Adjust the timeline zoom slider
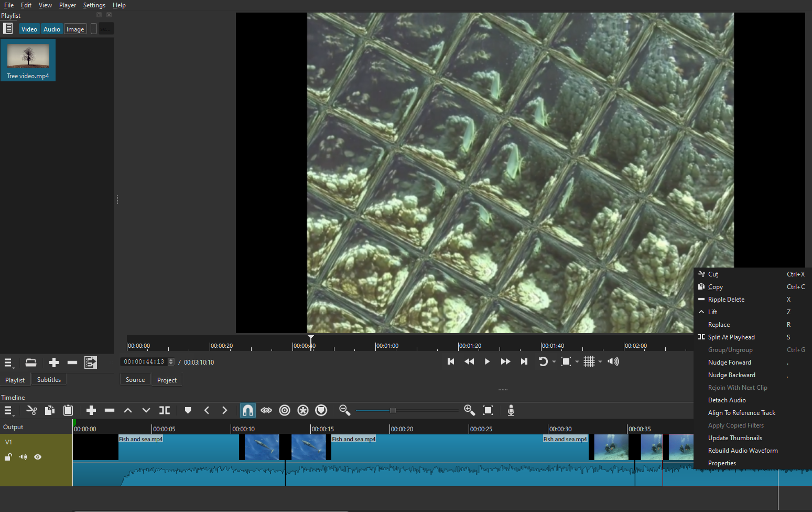This screenshot has width=812, height=512. coord(393,410)
